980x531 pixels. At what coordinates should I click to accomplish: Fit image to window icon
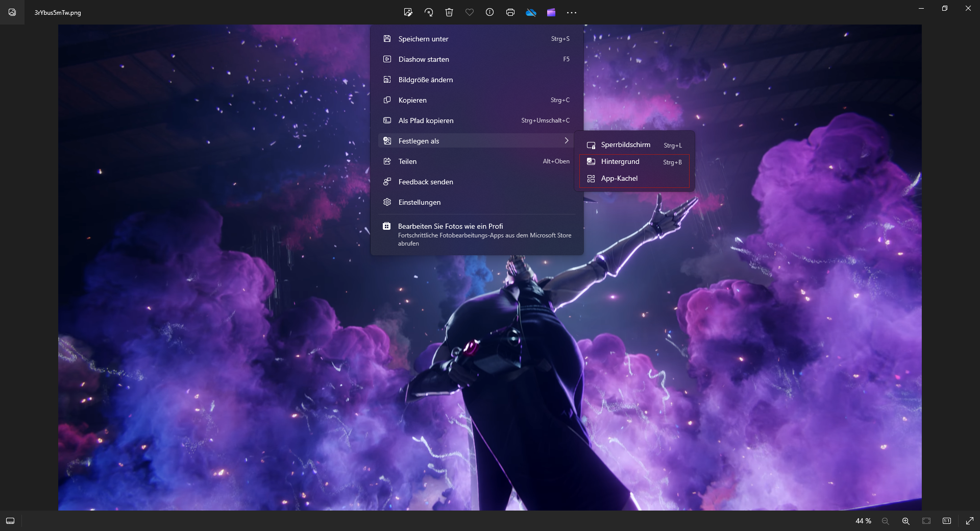926,521
